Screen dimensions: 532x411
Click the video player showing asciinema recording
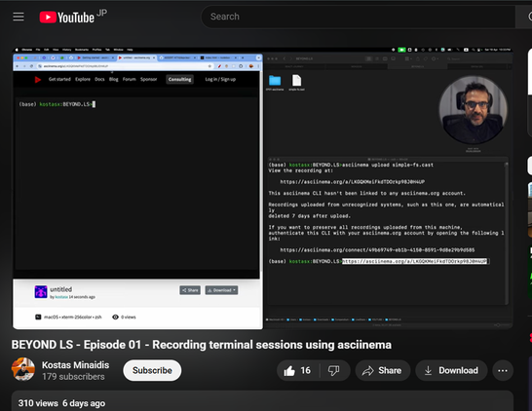coord(262,188)
